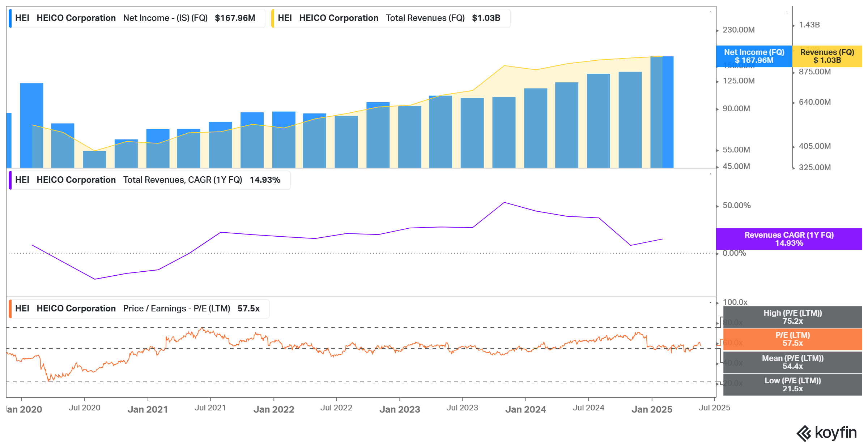This screenshot has height=448, width=868.
Task: Click the blue Net Income (FQ) $167.96M axis tag
Action: [x=754, y=56]
